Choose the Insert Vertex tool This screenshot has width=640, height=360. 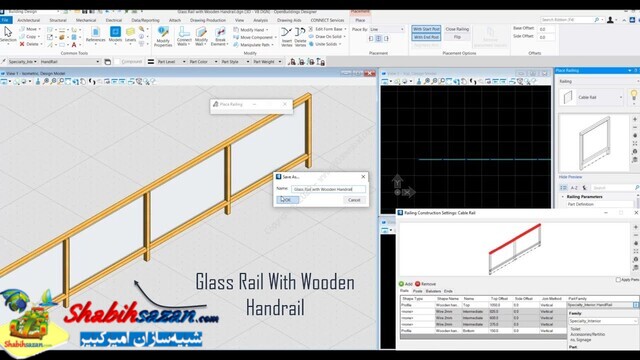(x=287, y=37)
